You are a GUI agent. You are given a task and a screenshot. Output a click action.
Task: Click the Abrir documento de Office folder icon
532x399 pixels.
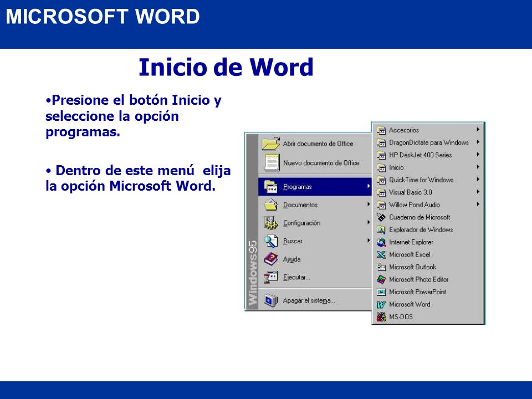[x=271, y=144]
